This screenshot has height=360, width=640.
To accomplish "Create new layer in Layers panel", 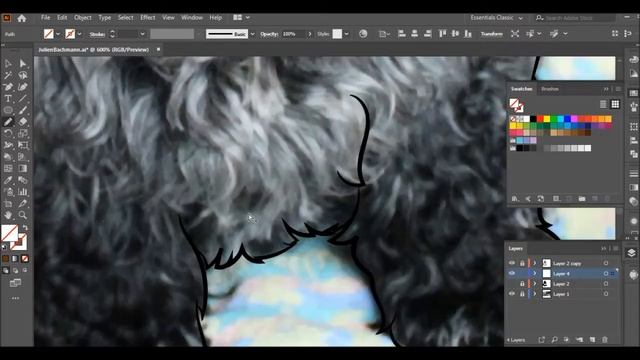I will click(592, 340).
